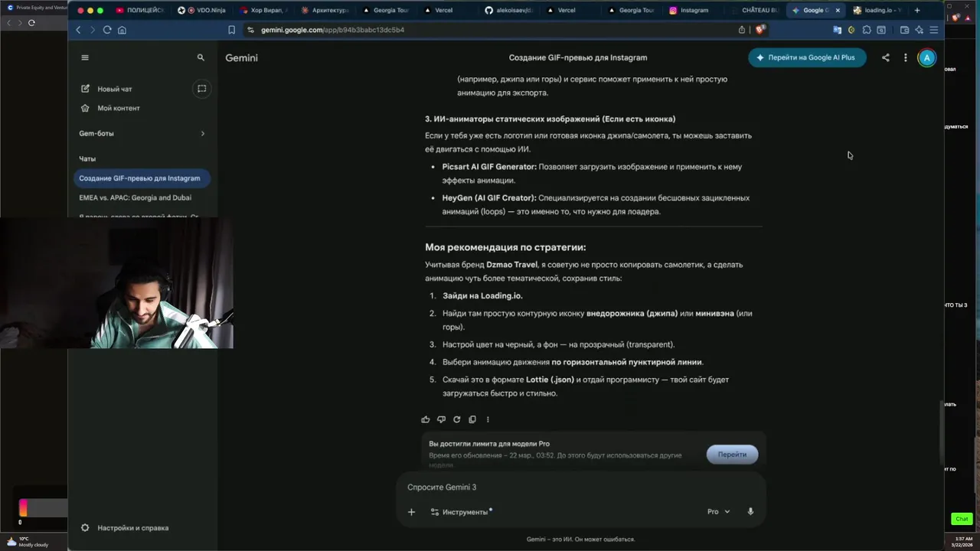980x551 pixels.
Task: Give the response a thumbs up
Action: (x=426, y=419)
